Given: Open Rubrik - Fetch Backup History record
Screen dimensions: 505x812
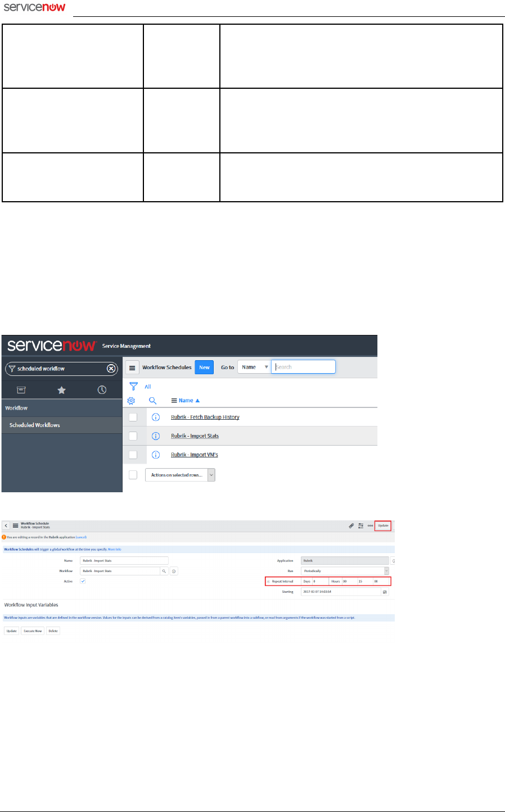Looking at the screenshot, I should tap(205, 417).
